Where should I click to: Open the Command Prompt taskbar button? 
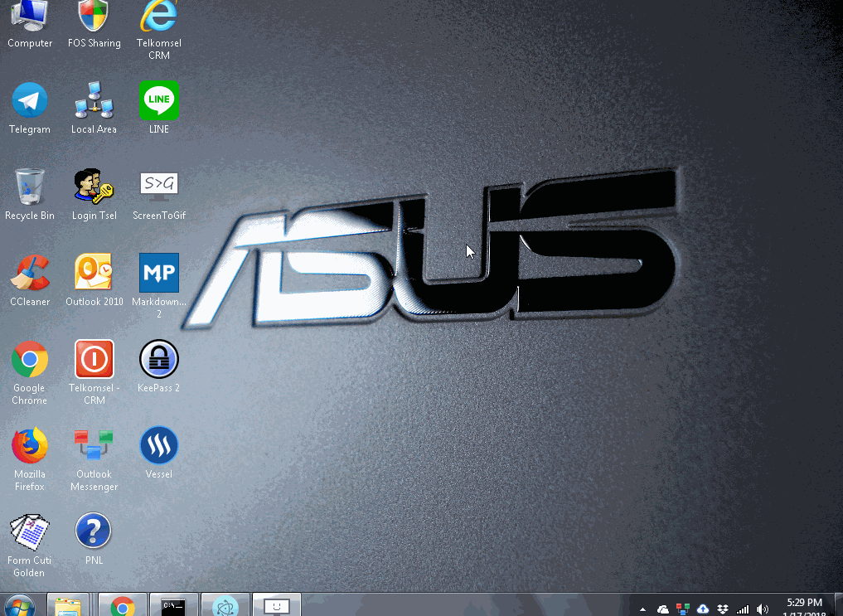tap(173, 605)
